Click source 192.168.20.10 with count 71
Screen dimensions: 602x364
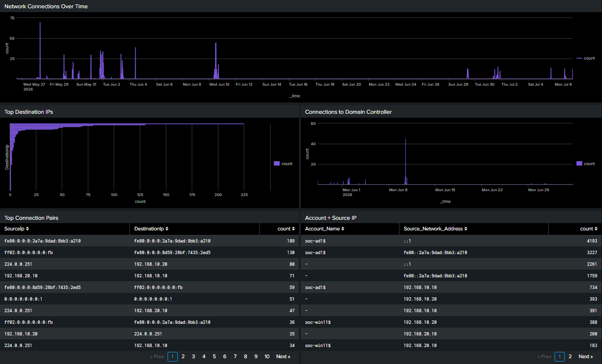coord(21,275)
